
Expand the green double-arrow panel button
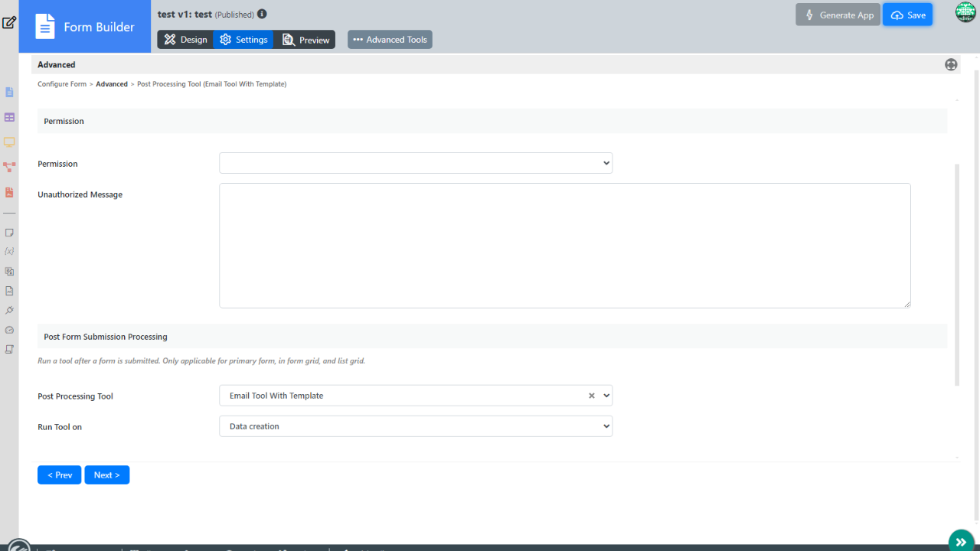pos(962,542)
